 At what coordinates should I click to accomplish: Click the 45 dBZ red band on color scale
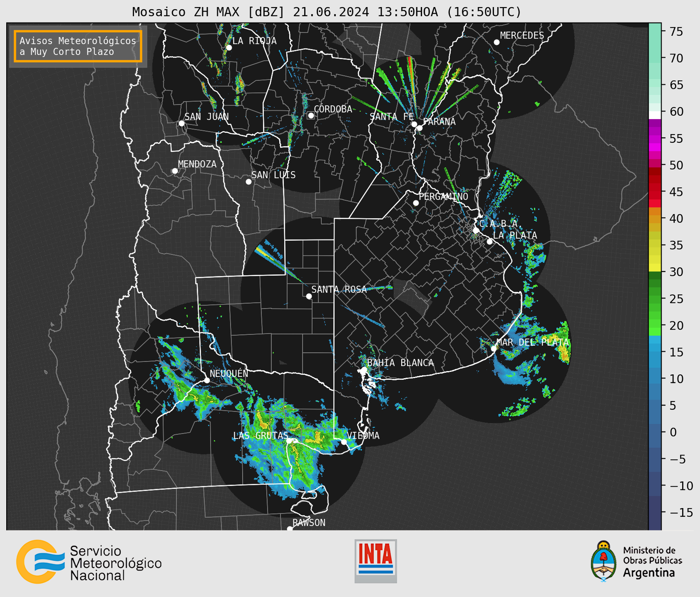[x=655, y=191]
